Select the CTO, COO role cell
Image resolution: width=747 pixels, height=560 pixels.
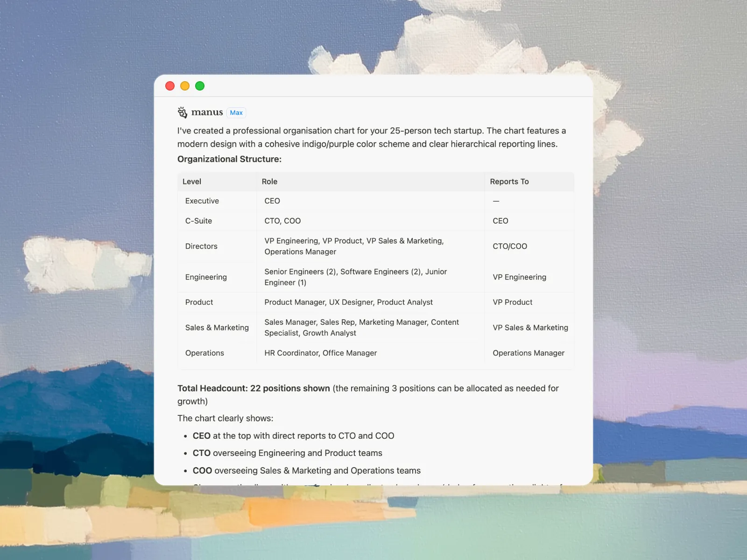coord(282,221)
